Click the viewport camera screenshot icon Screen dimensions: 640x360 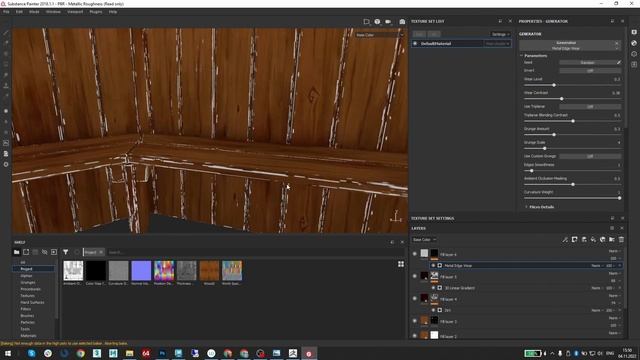click(402, 22)
